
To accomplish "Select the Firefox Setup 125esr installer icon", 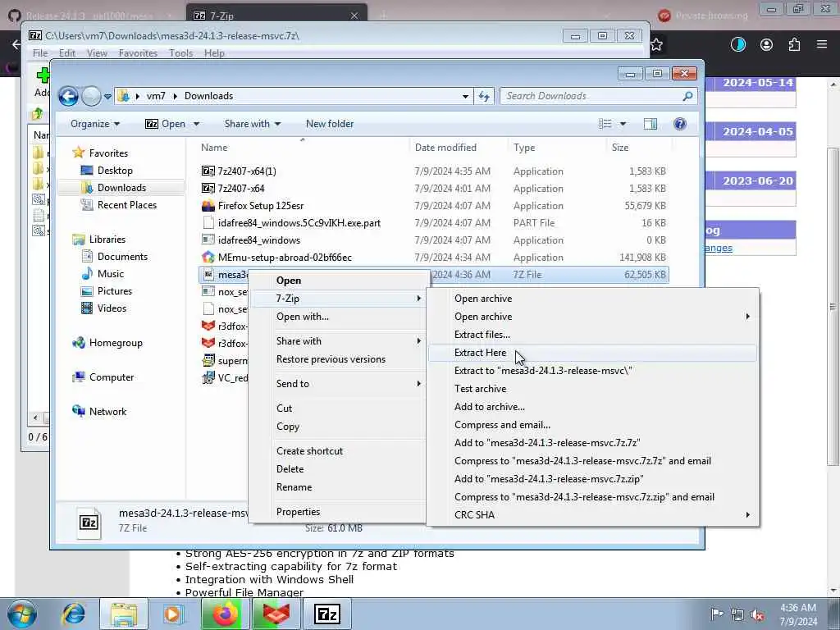I will (x=208, y=206).
